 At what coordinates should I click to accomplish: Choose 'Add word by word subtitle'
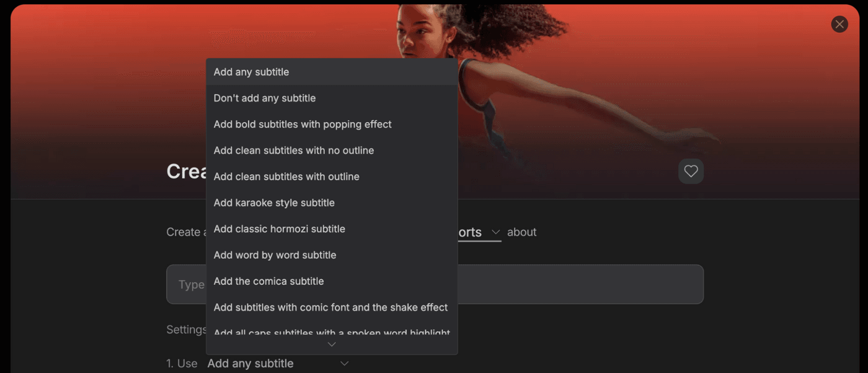click(332, 255)
